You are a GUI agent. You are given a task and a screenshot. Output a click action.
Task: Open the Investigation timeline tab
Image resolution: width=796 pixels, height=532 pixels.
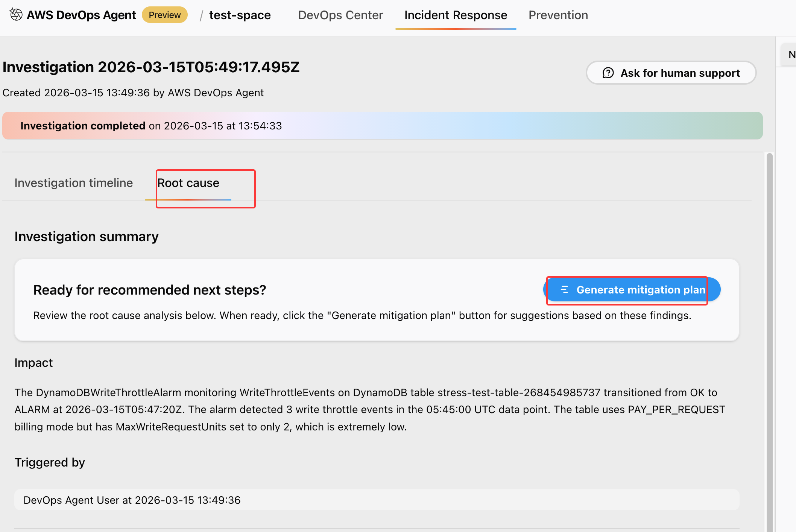[x=74, y=183]
